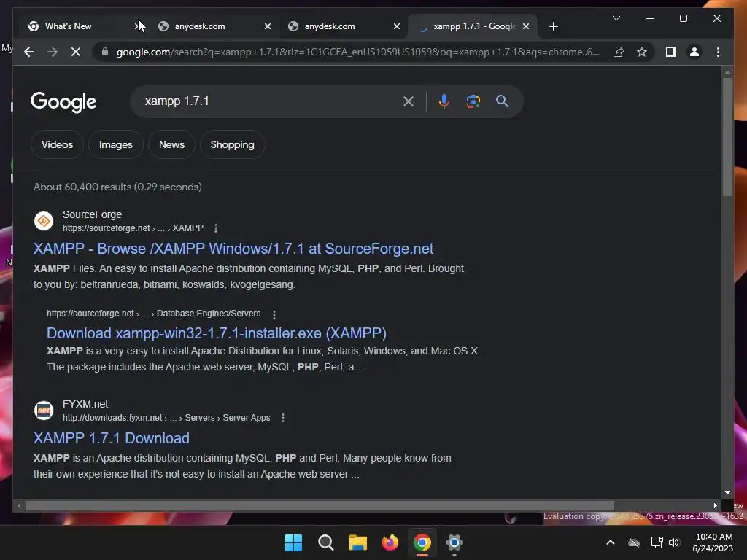The width and height of the screenshot is (747, 560).
Task: Search by voice microphone icon
Action: coord(444,101)
